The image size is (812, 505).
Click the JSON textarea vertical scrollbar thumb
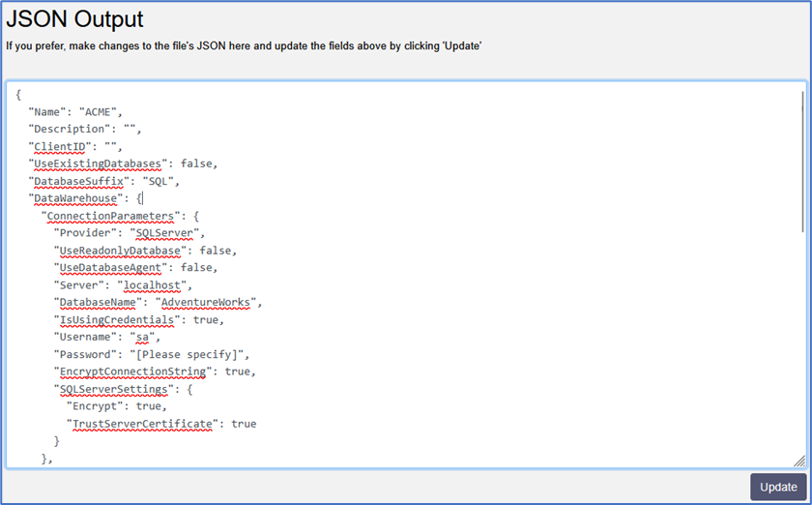pos(802,162)
